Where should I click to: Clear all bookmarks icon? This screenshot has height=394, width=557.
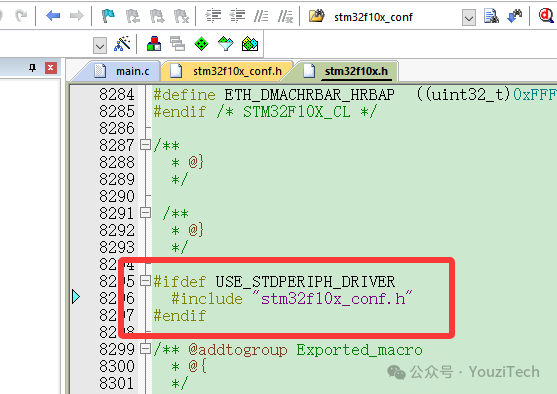[181, 16]
